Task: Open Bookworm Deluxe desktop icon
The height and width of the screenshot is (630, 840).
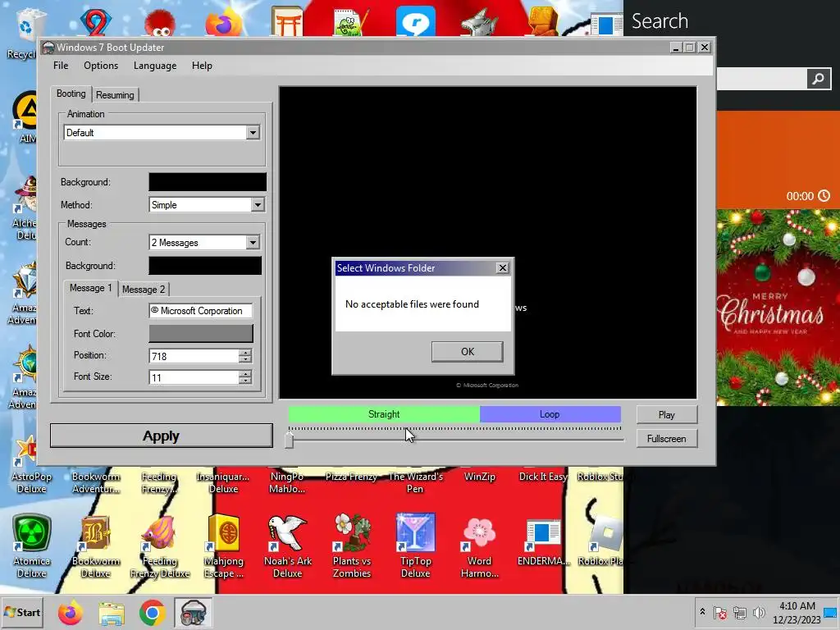Action: (x=95, y=546)
